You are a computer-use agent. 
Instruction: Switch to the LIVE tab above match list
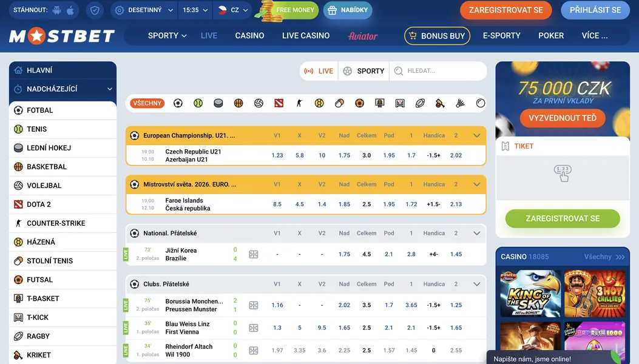click(x=318, y=71)
